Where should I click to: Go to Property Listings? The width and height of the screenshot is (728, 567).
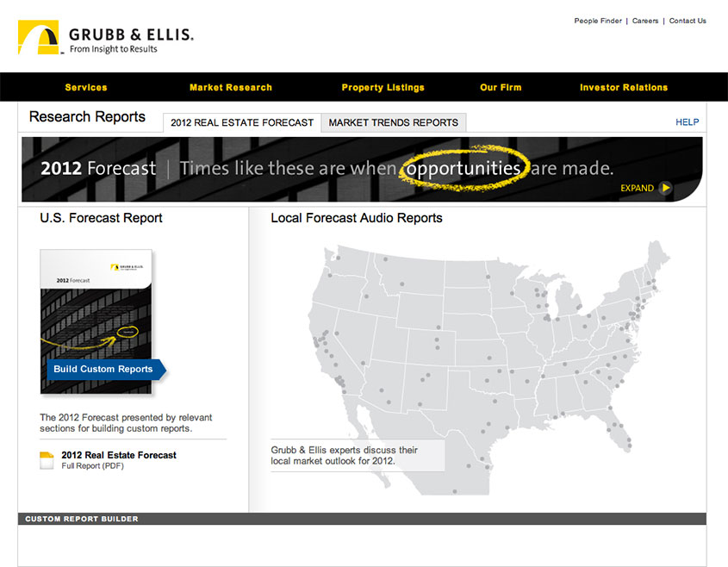[x=383, y=87]
